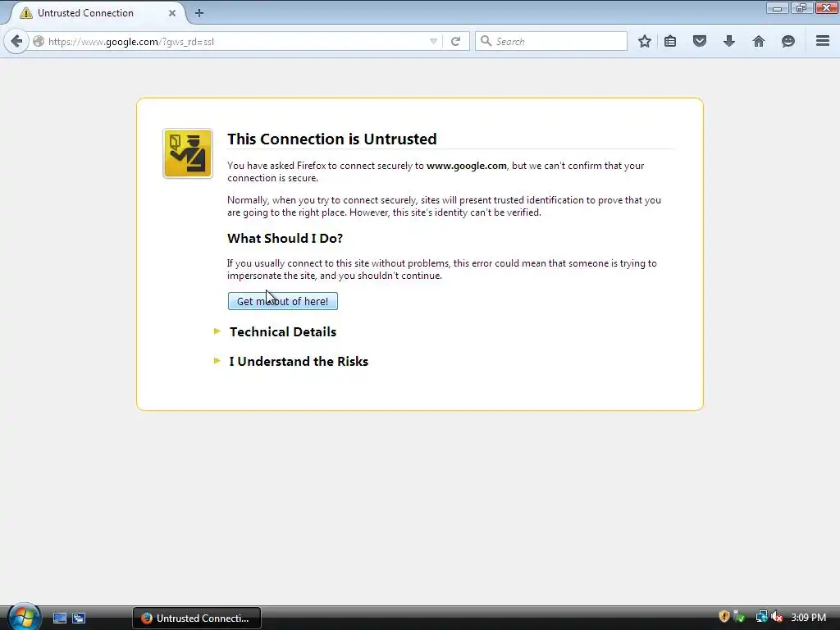Close the Untrusted Connection tab
The image size is (840, 630).
(172, 13)
